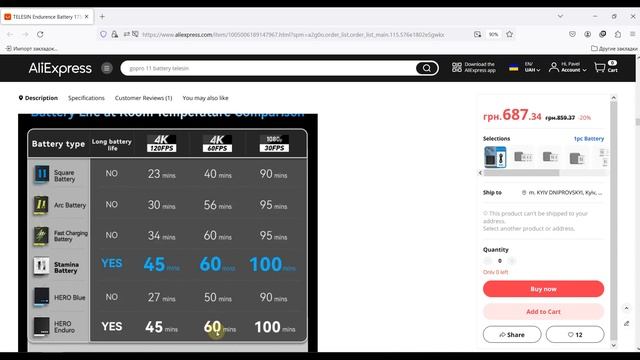
Task: Click the tracking protection shield icon
Action: [103, 34]
